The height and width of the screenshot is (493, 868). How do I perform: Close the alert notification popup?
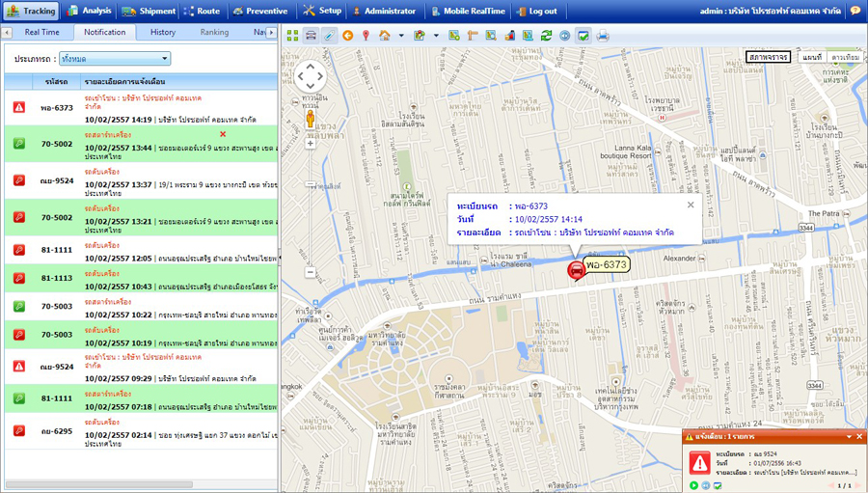click(859, 436)
